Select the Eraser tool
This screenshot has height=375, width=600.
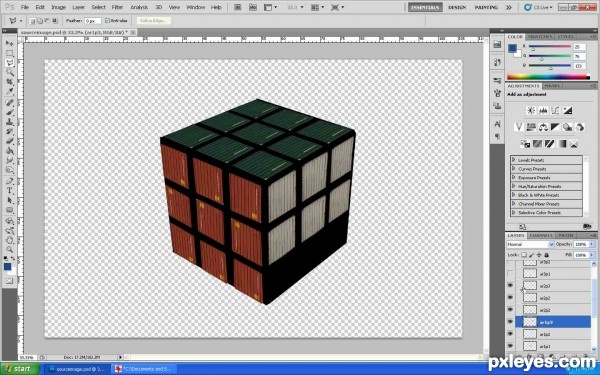pos(10,141)
